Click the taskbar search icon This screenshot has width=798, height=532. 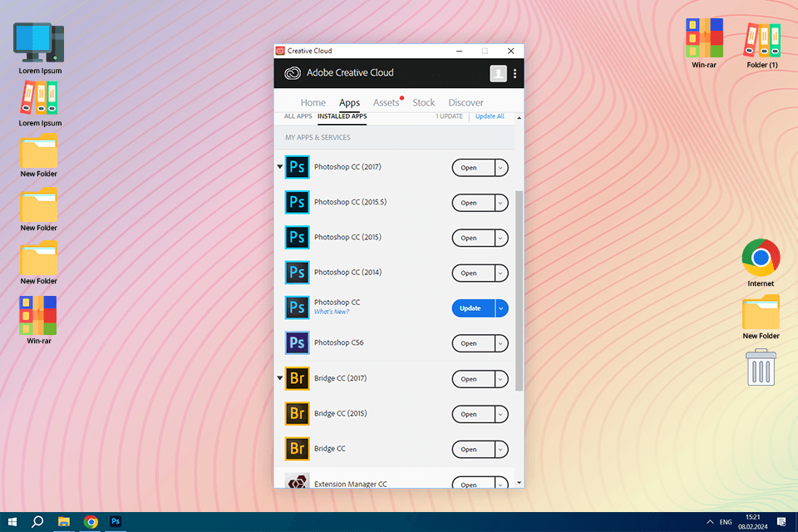[x=37, y=522]
